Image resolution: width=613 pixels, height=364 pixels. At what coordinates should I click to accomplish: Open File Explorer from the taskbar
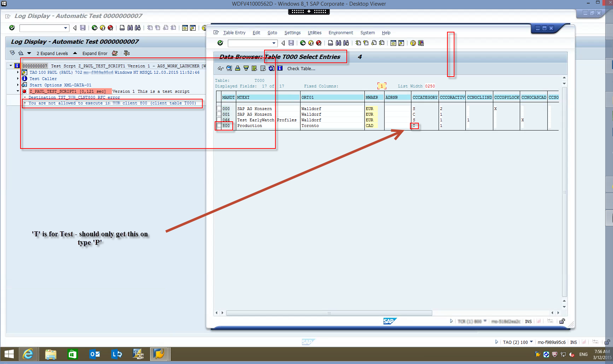click(51, 354)
